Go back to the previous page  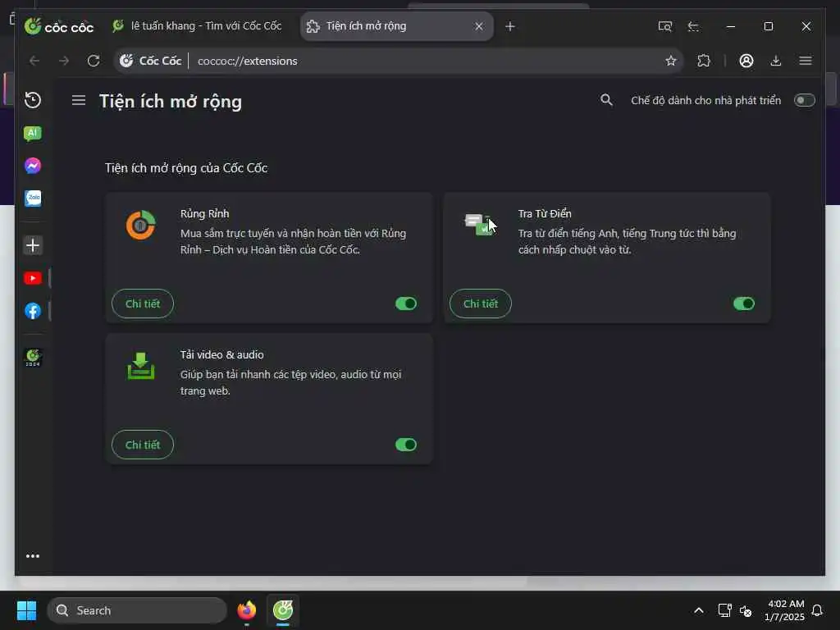coord(34,61)
